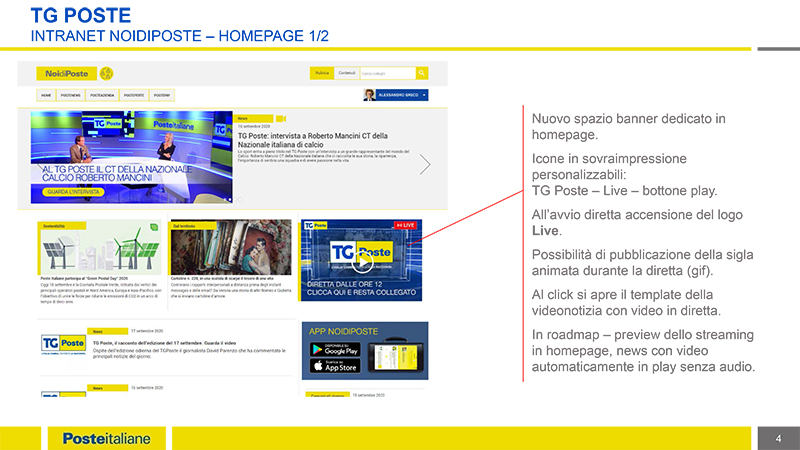Click the Dal territorio category tag
Screen dimensions: 800x450
(194, 226)
